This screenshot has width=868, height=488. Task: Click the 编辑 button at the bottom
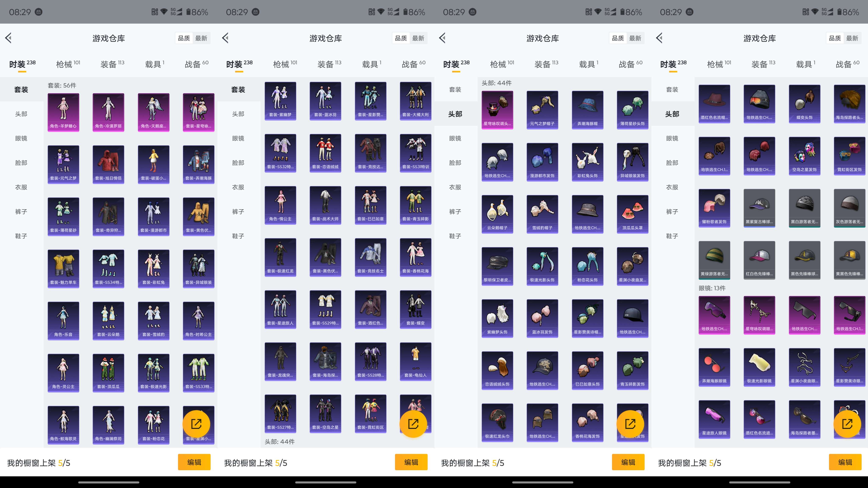click(194, 462)
